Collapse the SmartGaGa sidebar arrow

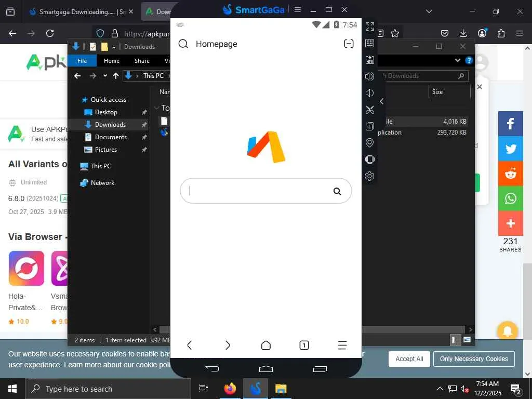point(382,101)
